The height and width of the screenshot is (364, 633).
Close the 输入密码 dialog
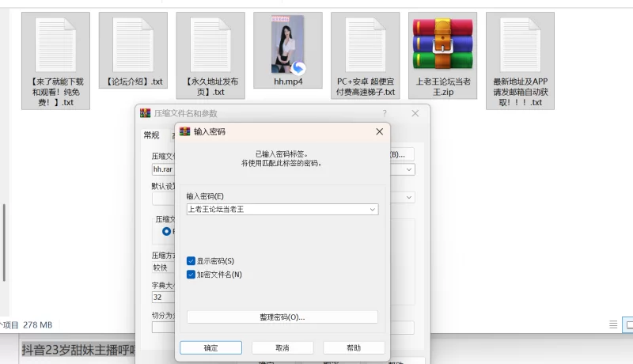click(380, 131)
